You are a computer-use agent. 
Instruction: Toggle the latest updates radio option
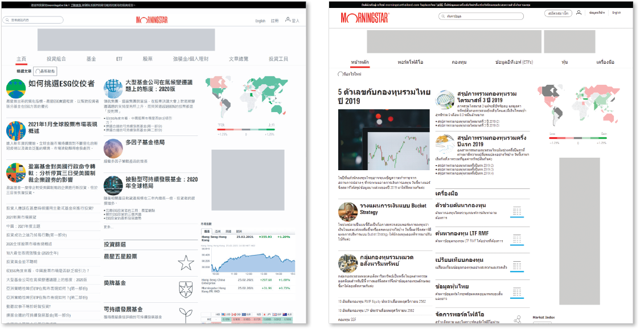pyautogui.click(x=38, y=71)
